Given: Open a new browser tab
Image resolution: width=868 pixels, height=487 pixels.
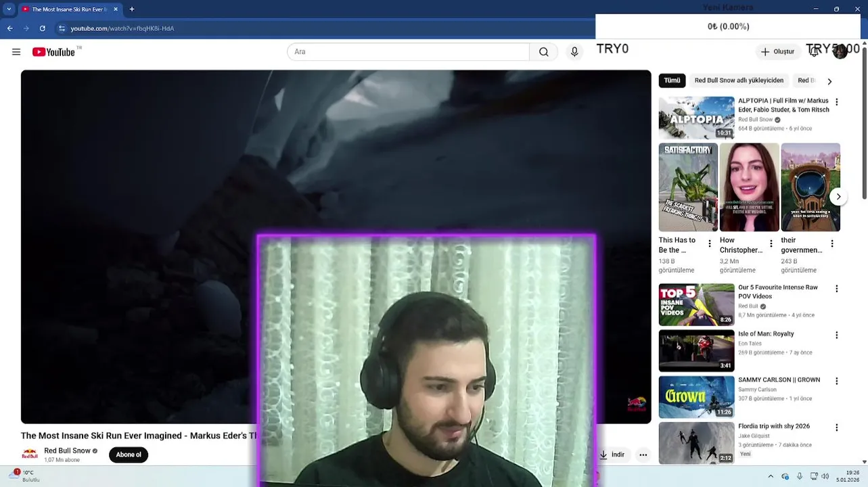Looking at the screenshot, I should click(x=132, y=9).
